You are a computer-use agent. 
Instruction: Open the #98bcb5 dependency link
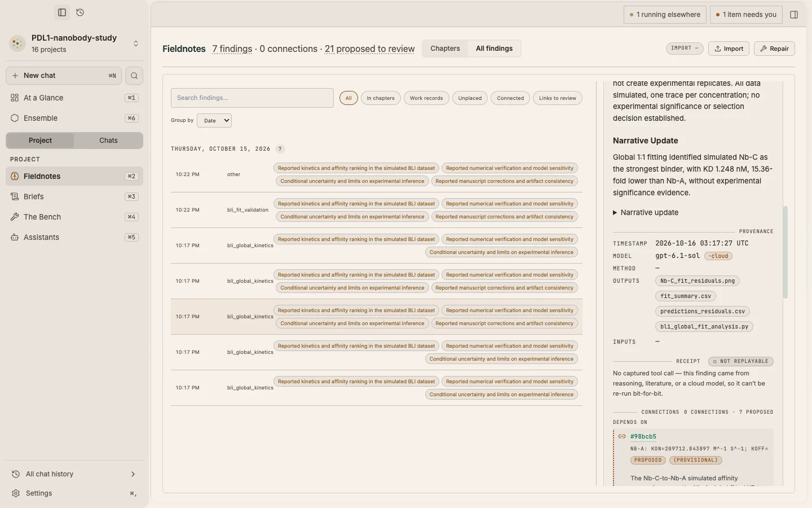[x=643, y=437]
